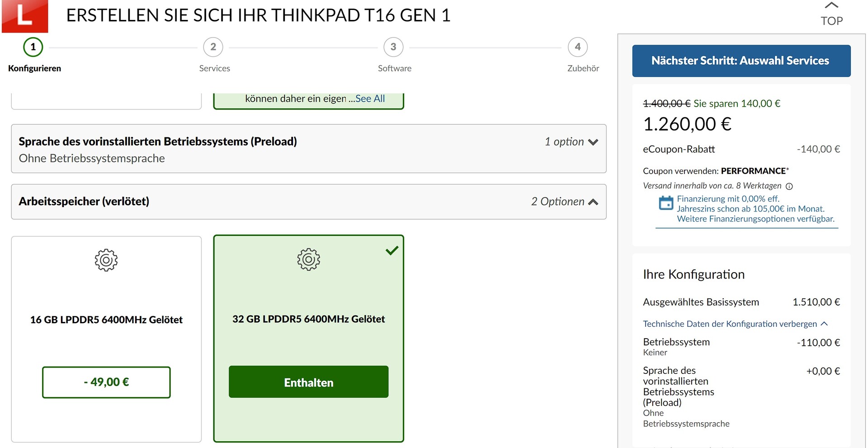The image size is (868, 448).
Task: Open the See All link
Action: tap(370, 99)
